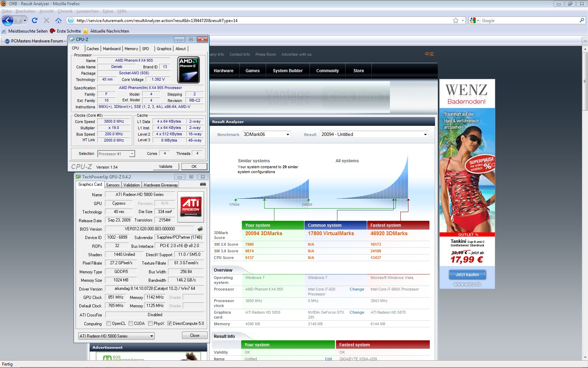Open the Hardware site navigation item
This screenshot has width=588, height=368.
(224, 71)
